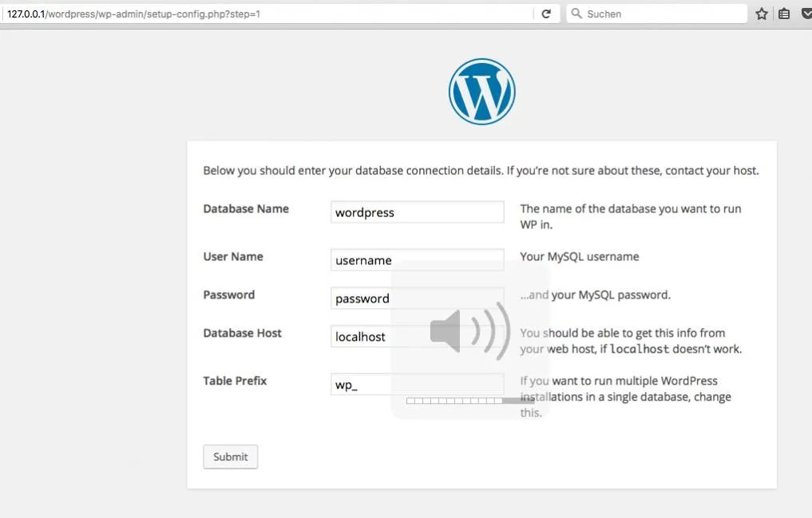Click the '...and your MySQL password' hint
This screenshot has width=812, height=518.
click(596, 295)
